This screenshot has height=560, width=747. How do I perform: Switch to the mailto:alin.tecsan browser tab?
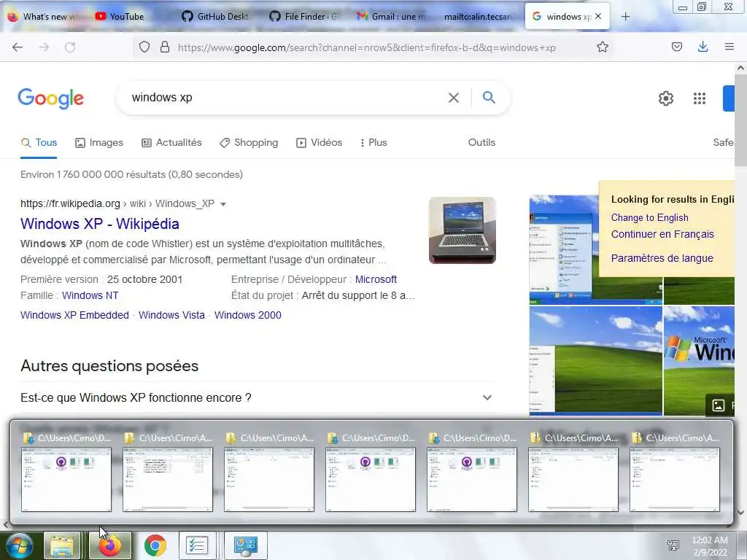(x=479, y=17)
